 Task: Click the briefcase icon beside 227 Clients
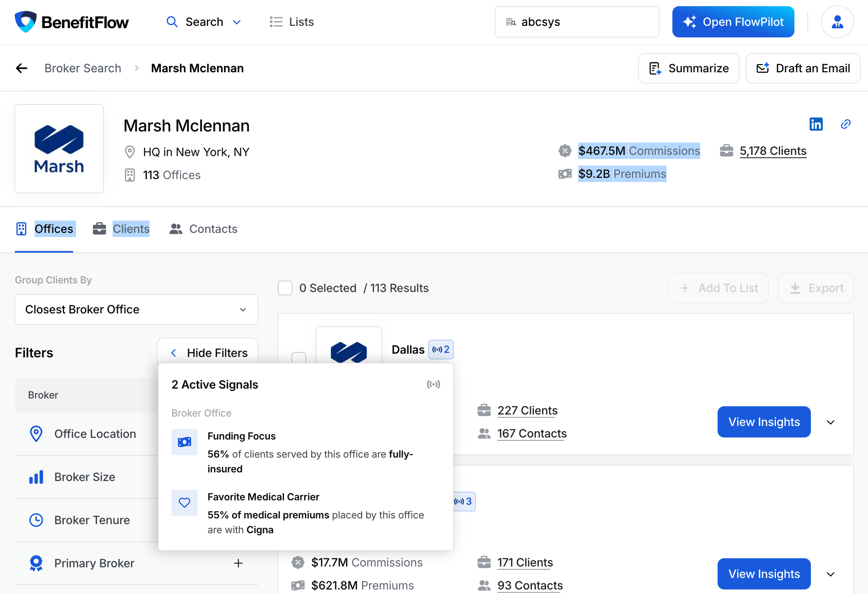[x=484, y=410]
